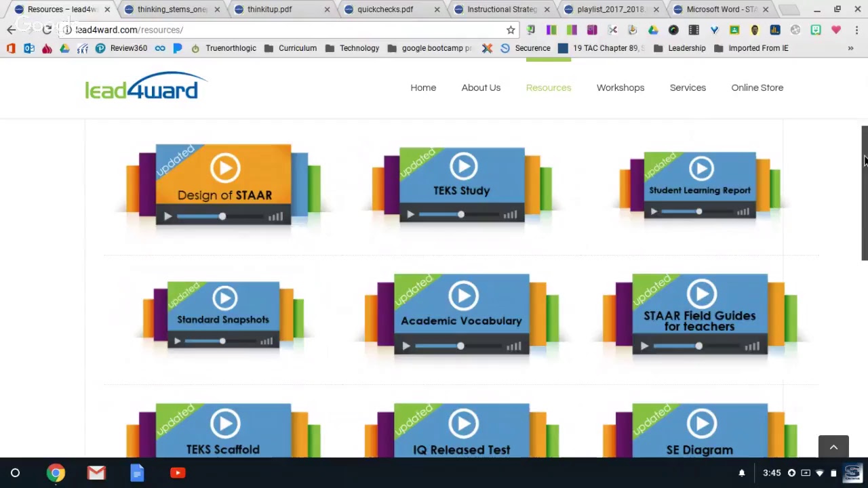Open a new browser tab
This screenshot has height=488, width=868.
pos(789,9)
